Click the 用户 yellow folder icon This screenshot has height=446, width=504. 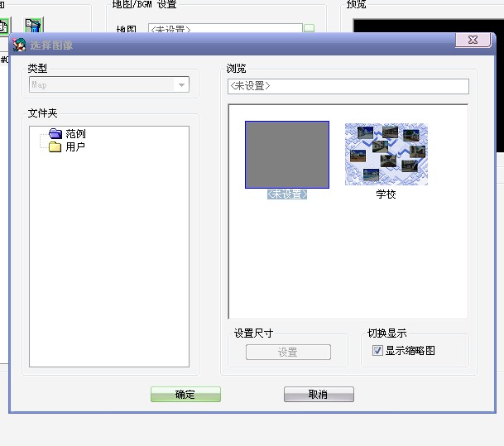55,146
